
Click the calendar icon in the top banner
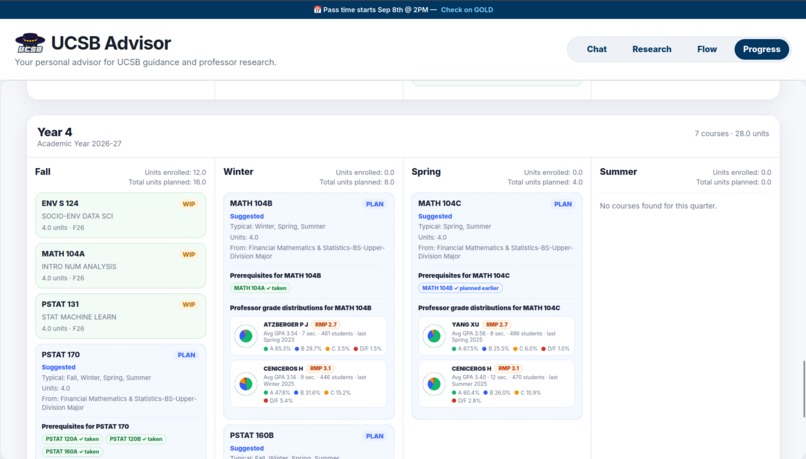click(317, 10)
